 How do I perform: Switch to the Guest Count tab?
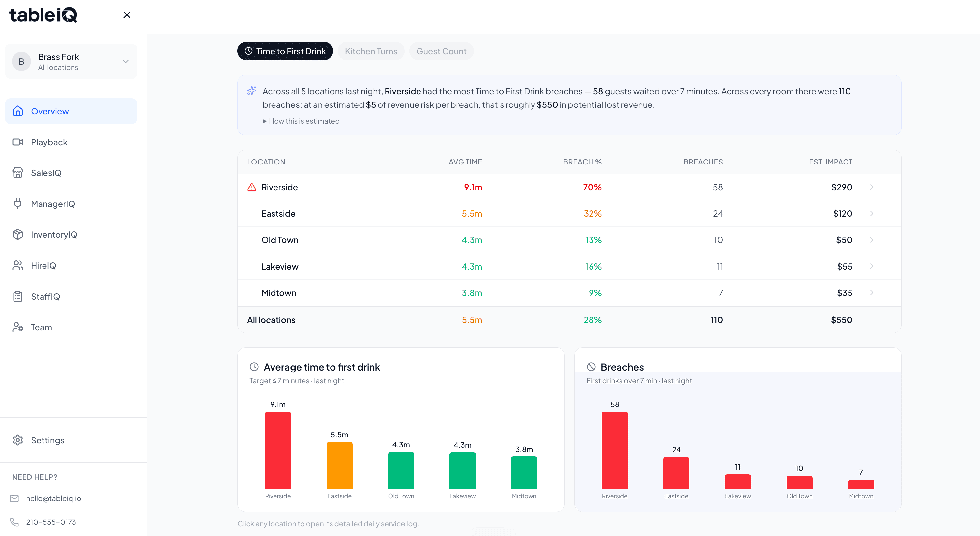(x=441, y=51)
